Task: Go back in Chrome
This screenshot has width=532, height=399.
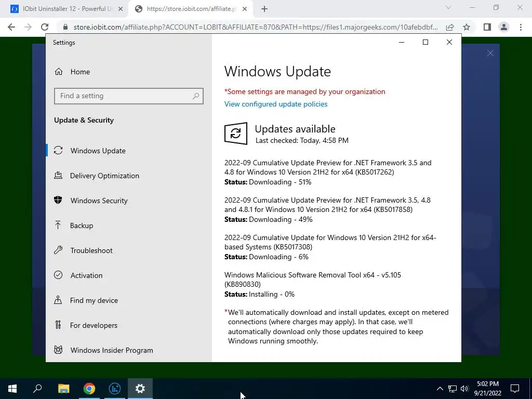Action: point(11,27)
